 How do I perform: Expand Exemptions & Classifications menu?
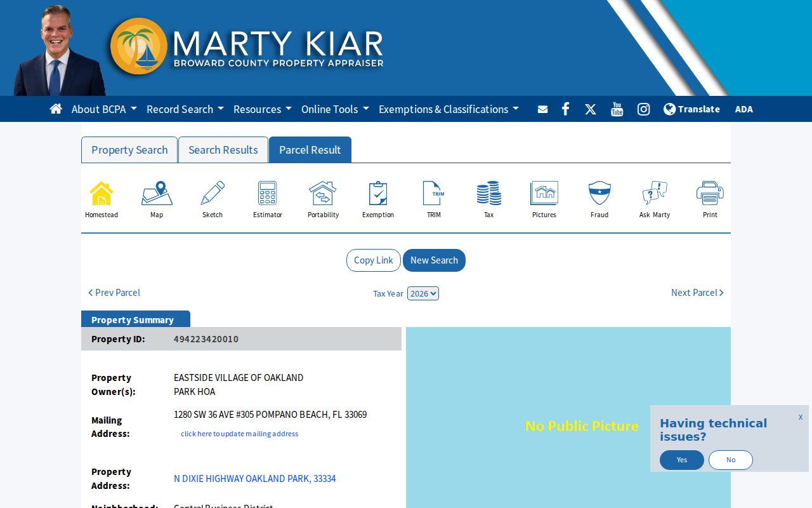449,109
